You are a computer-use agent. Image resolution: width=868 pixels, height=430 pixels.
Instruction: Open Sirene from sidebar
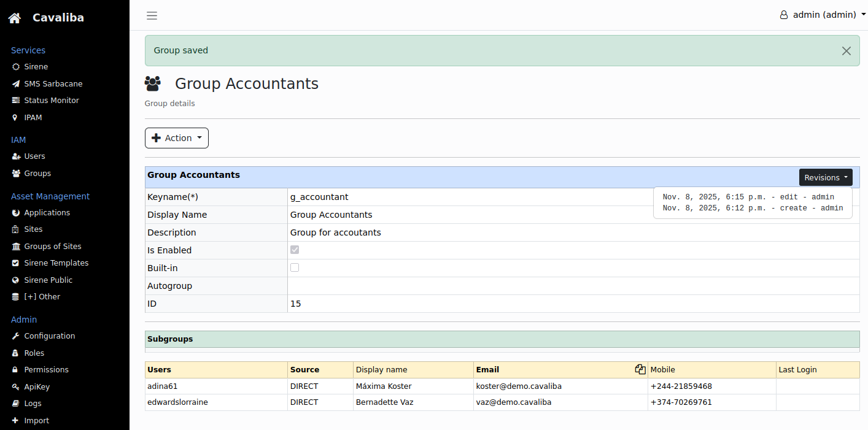[x=36, y=67]
